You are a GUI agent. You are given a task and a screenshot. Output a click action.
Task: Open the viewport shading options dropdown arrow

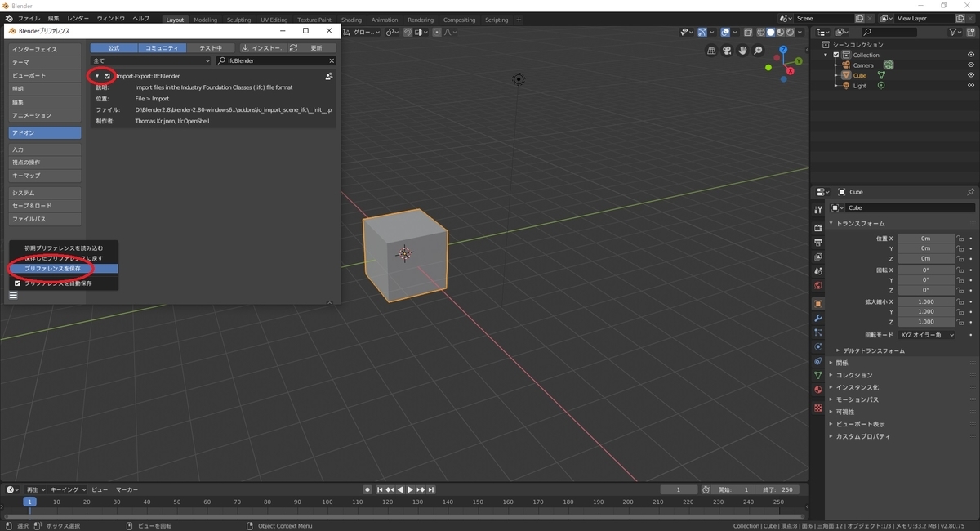point(801,33)
